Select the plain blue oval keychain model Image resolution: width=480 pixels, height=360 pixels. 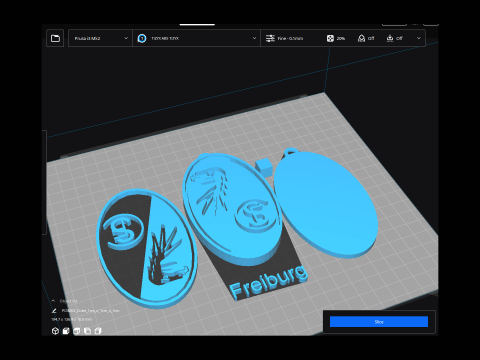click(x=325, y=203)
